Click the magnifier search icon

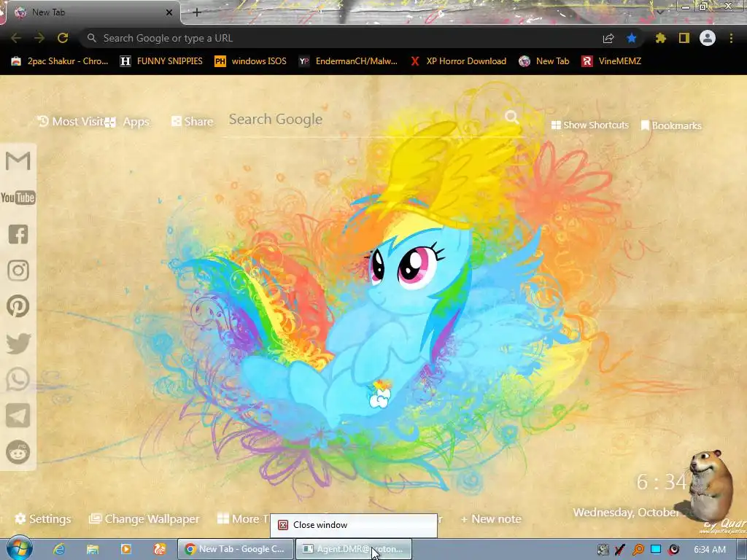[511, 117]
